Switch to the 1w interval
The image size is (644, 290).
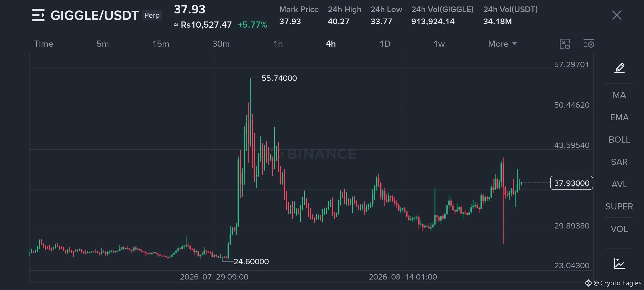439,44
